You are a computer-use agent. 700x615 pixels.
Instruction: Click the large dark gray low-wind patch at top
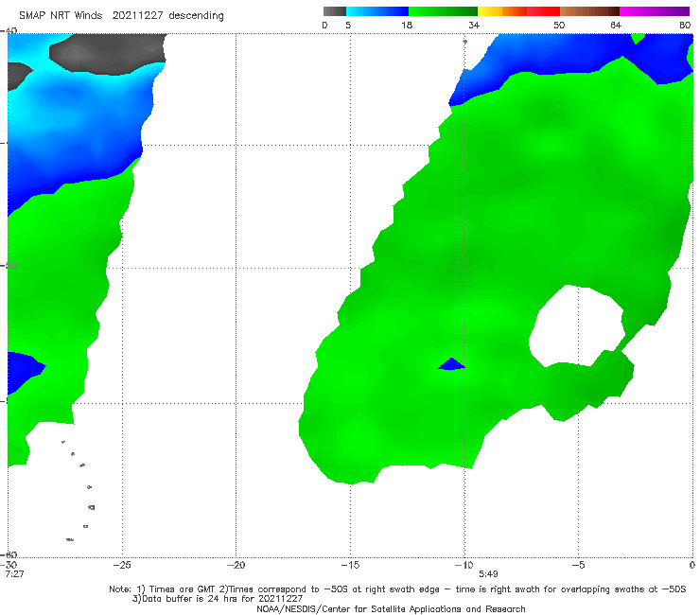pos(108,53)
